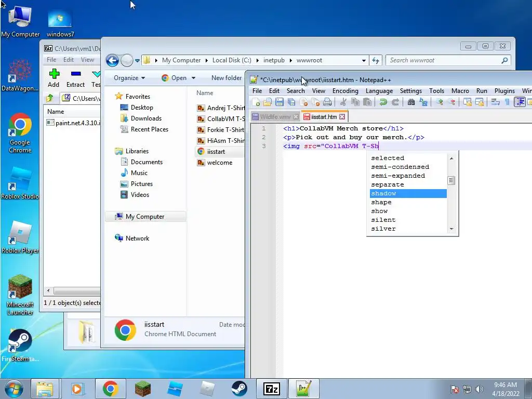Click the Search wwwroot field
Image resolution: width=532 pixels, height=399 pixels.
point(448,60)
